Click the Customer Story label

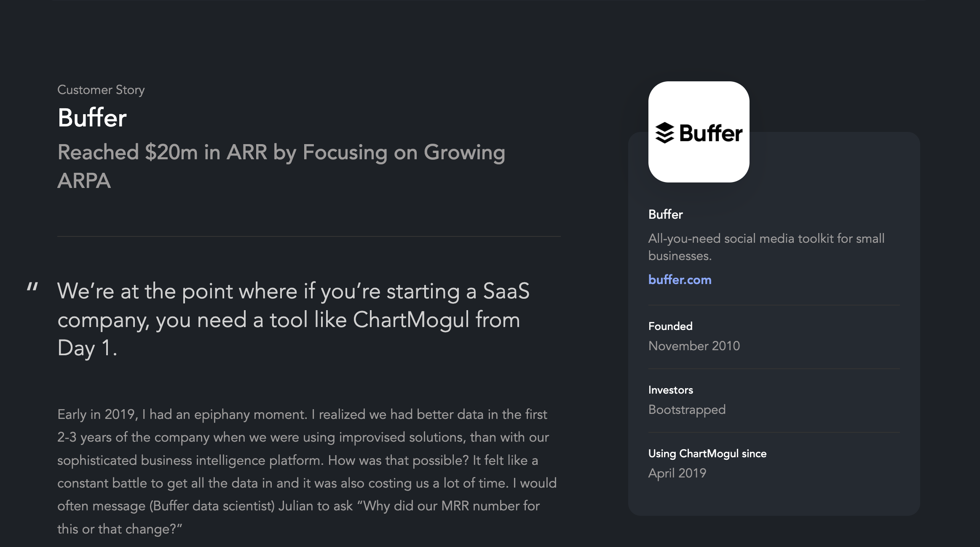click(101, 90)
